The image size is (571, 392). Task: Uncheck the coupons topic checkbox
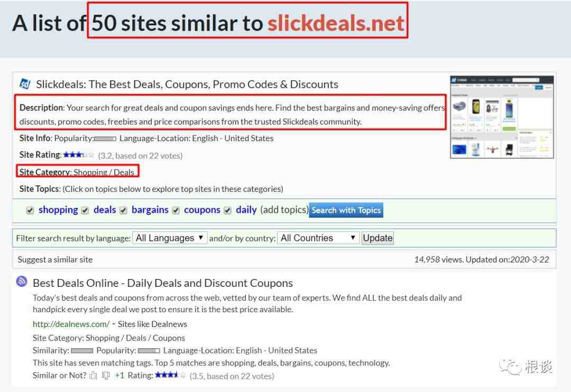[176, 210]
